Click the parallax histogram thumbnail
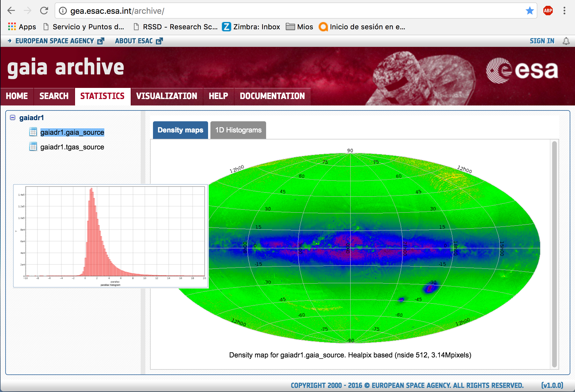 [x=111, y=236]
